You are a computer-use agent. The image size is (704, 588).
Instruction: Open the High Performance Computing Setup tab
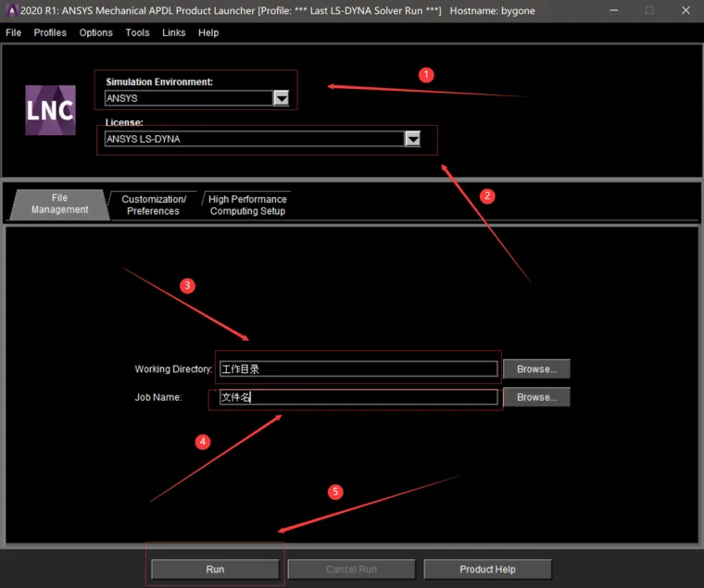[247, 206]
